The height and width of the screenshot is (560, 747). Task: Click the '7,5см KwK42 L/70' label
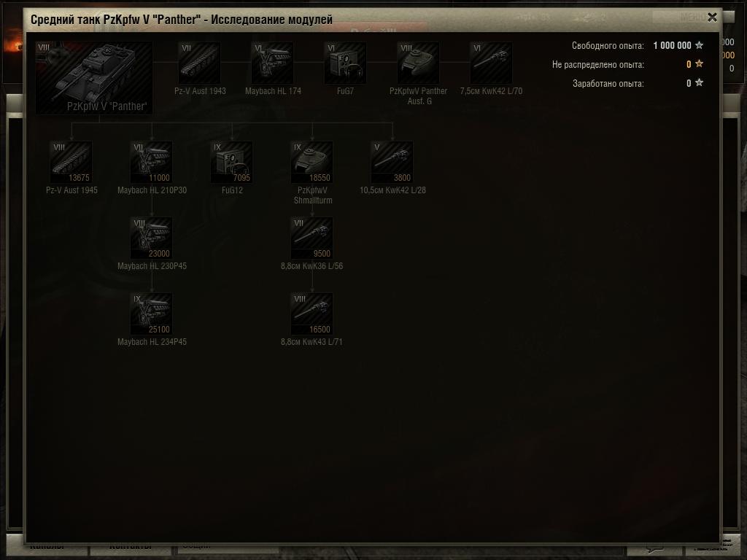(x=491, y=91)
